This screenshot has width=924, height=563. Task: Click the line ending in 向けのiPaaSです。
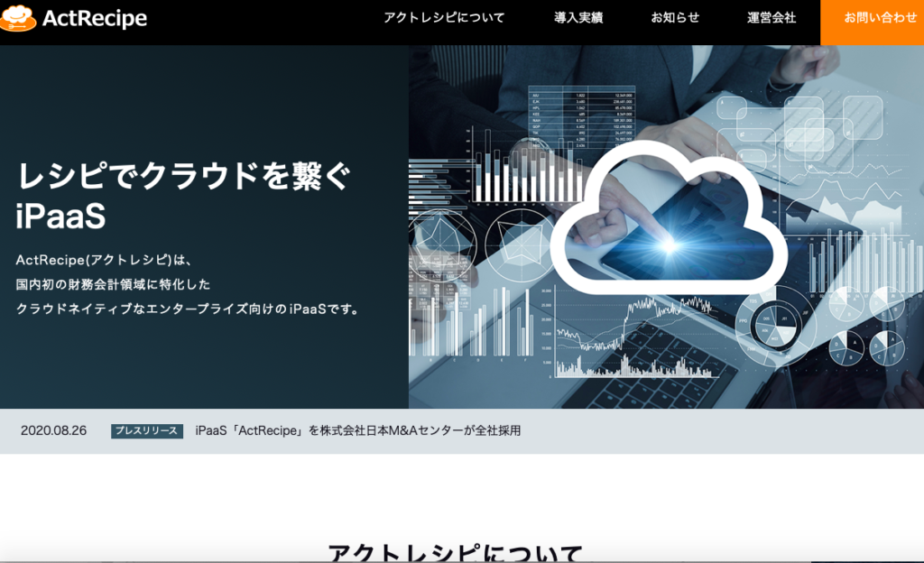[x=188, y=309]
